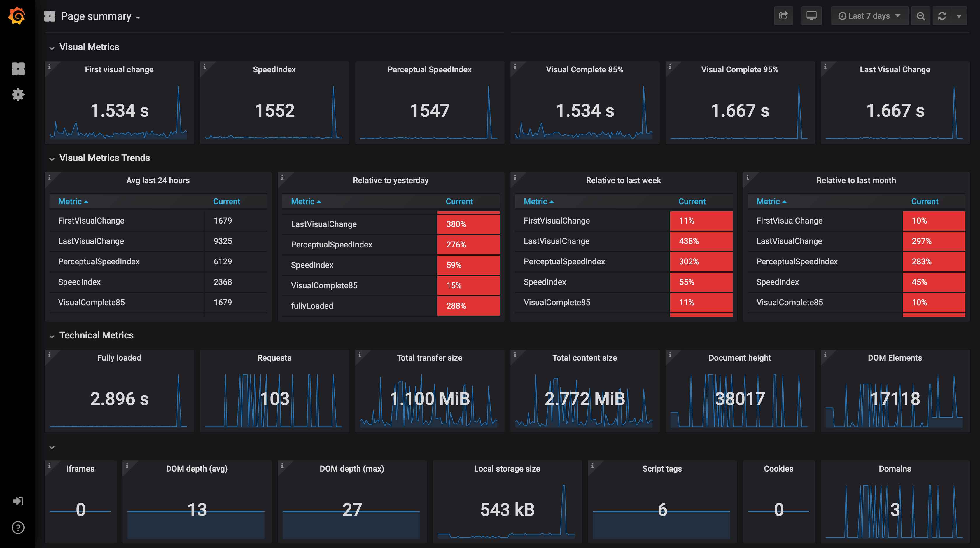Click the refresh dashboard icon
Screen dimensions: 980x548
coord(942,16)
